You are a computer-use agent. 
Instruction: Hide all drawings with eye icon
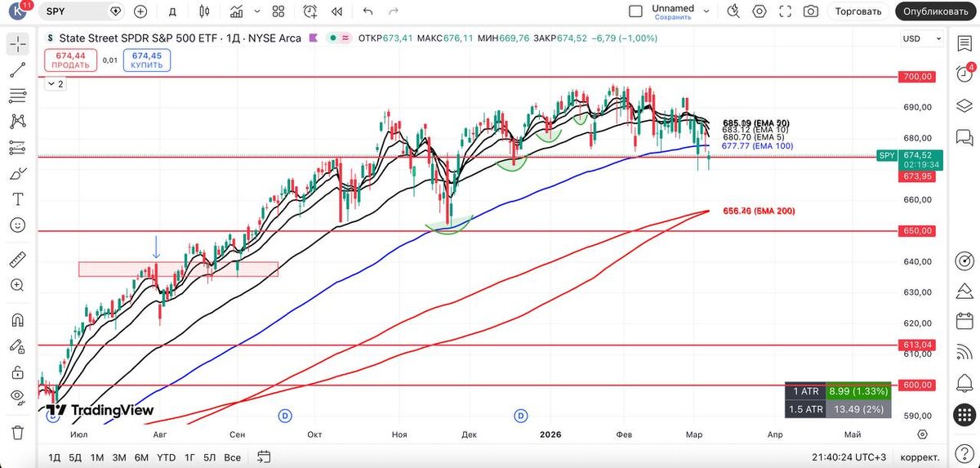(18, 397)
